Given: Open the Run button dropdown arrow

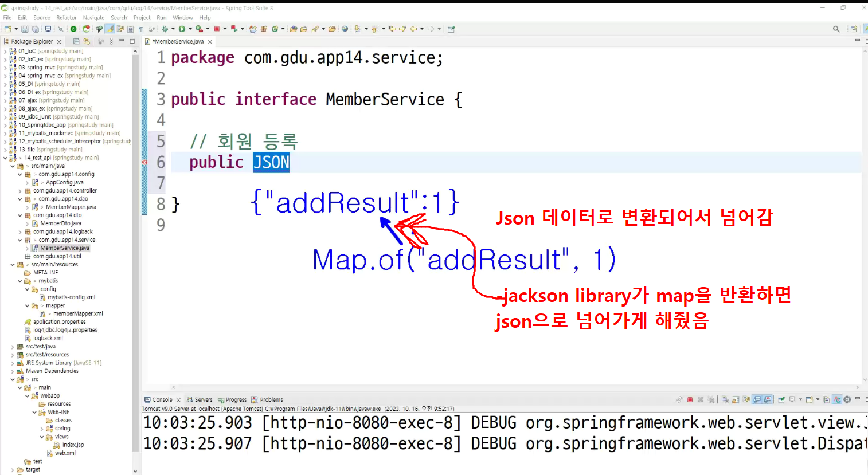Looking at the screenshot, I should click(x=190, y=29).
